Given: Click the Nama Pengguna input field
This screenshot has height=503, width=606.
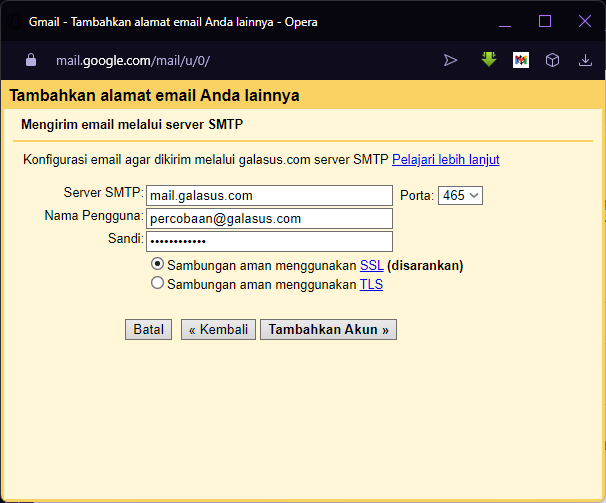Looking at the screenshot, I should pyautogui.click(x=269, y=219).
